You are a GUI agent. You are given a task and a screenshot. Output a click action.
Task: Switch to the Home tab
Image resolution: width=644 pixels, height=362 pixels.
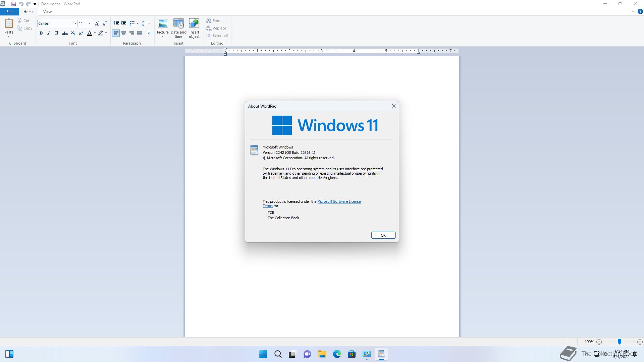[x=29, y=12]
